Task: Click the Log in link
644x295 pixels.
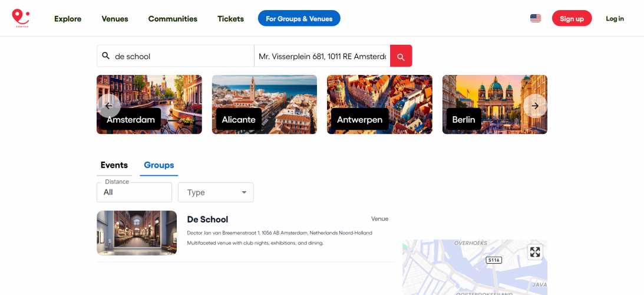Action: click(615, 18)
